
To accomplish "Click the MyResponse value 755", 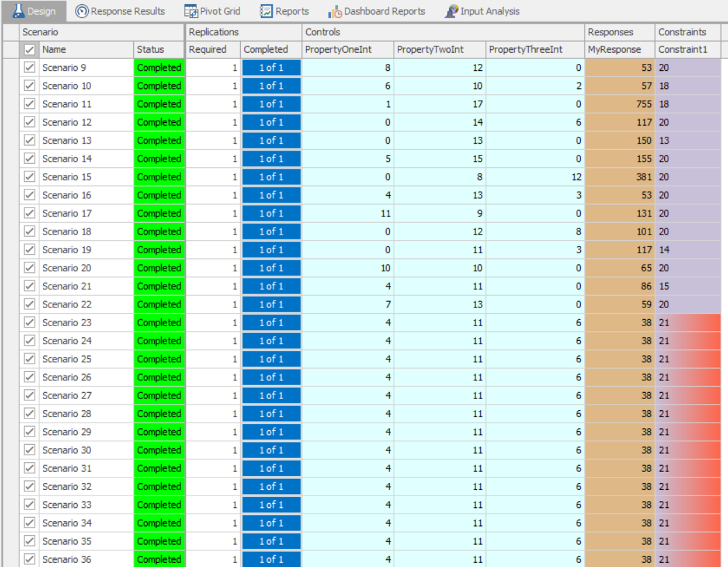I will [620, 104].
